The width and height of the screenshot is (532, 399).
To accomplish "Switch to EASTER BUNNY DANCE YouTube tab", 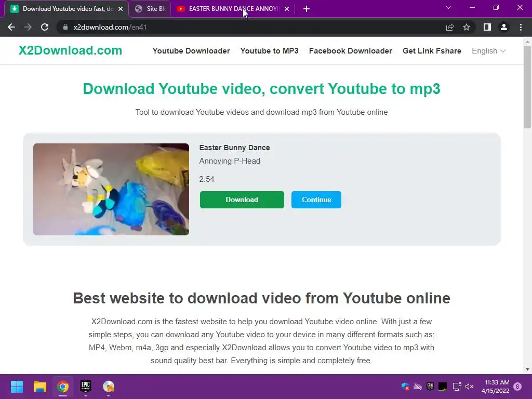I will pyautogui.click(x=232, y=9).
